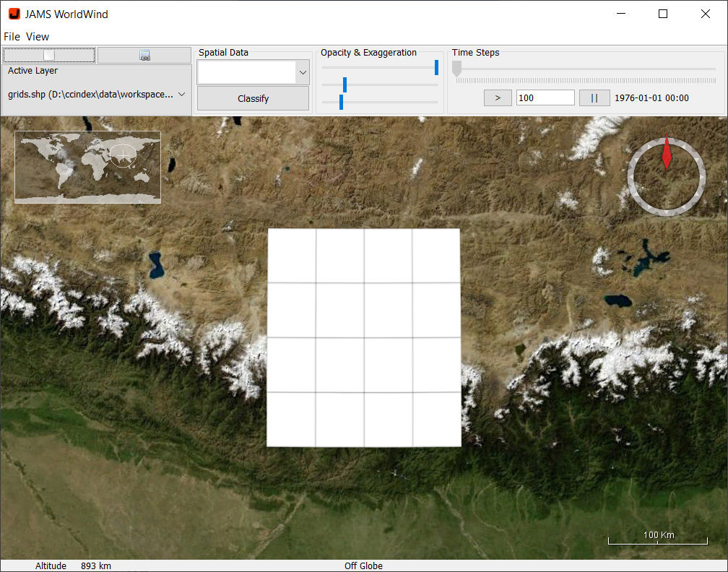Viewport: 728px width, 572px height.
Task: Click the screenshot save icon button
Action: pos(144,56)
